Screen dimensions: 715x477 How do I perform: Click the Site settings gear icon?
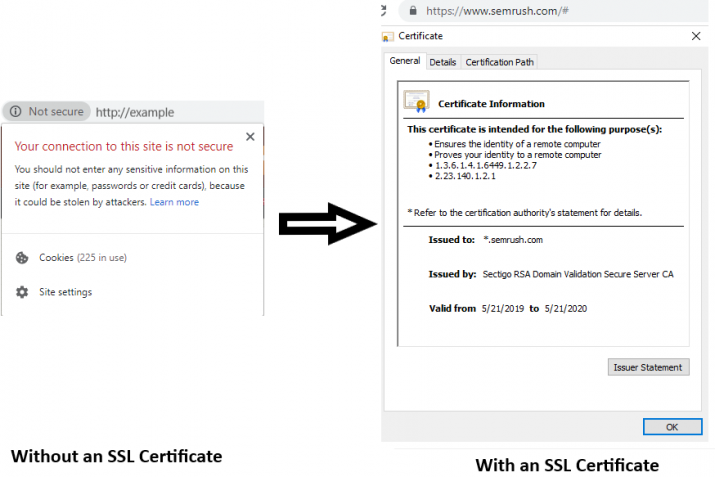coord(22,292)
